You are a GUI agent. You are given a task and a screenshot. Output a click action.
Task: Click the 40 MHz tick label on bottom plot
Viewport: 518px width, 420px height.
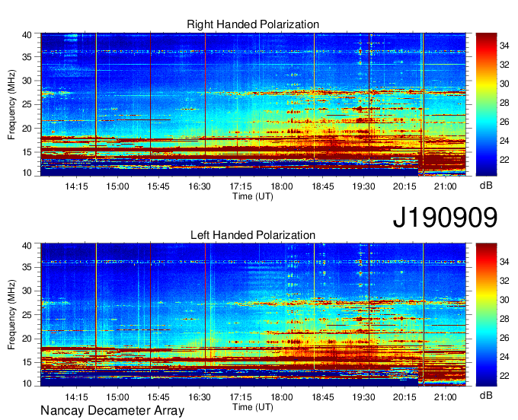27,245
